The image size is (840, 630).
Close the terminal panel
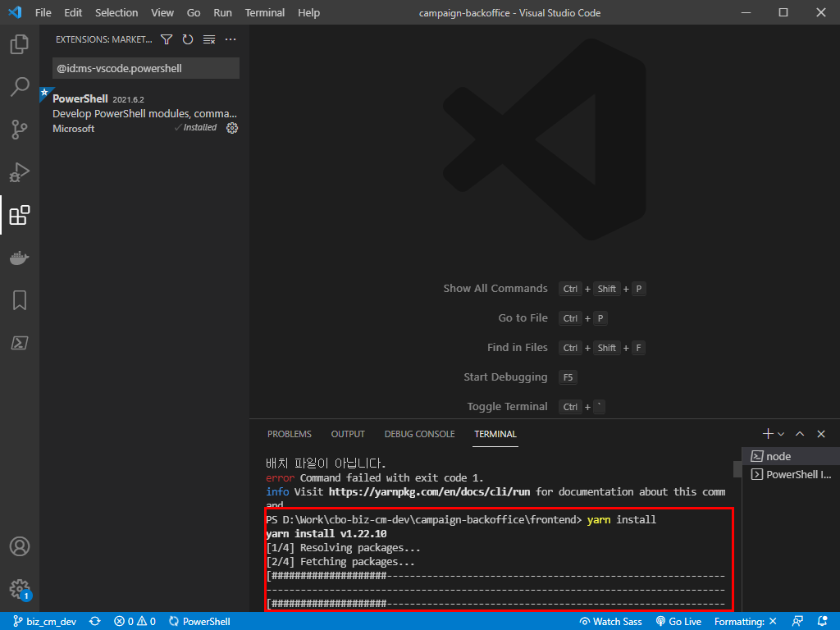[820, 434]
